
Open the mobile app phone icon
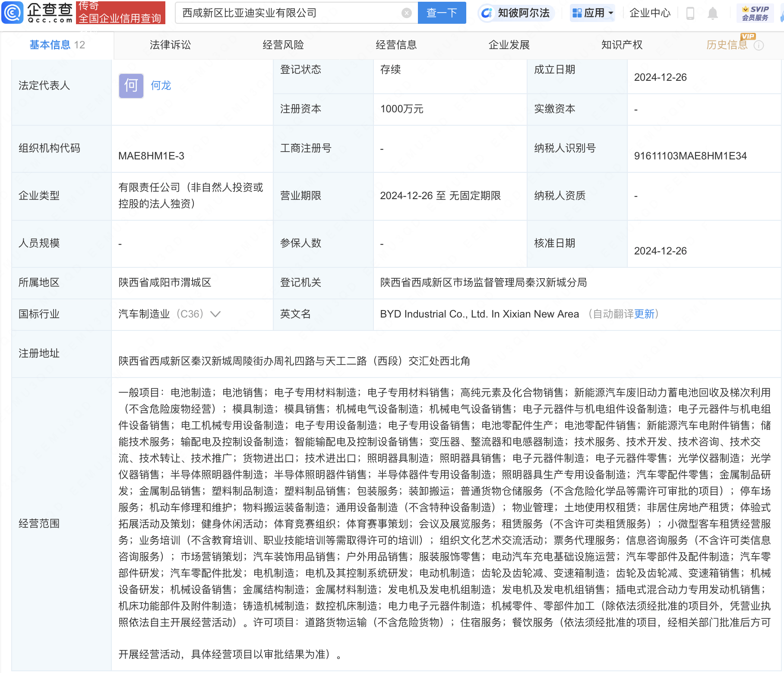click(x=690, y=13)
